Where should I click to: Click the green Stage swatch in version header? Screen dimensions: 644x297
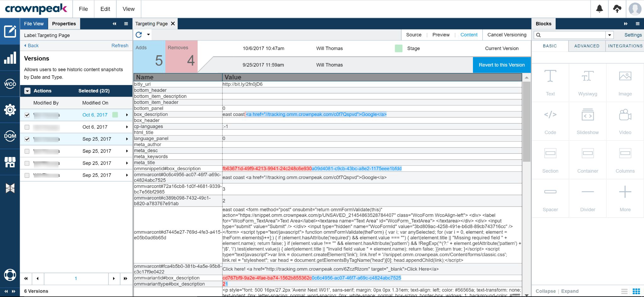(398, 48)
